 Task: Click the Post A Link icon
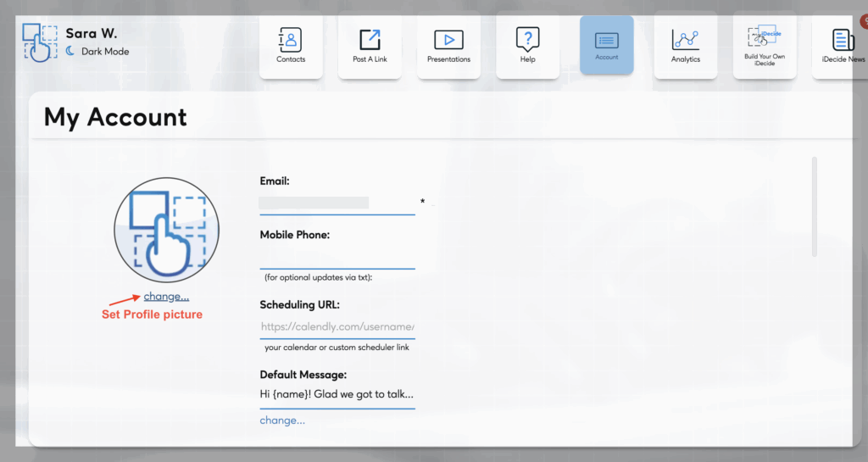pos(370,47)
